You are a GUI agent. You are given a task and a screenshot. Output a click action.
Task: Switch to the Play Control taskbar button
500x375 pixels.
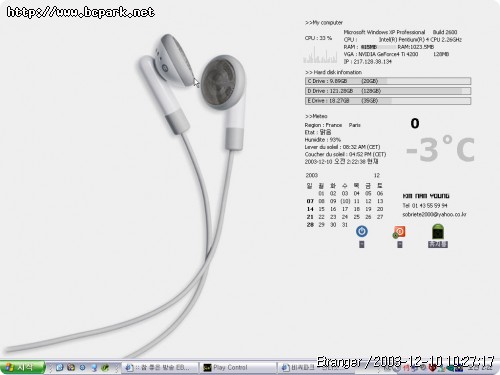click(237, 367)
